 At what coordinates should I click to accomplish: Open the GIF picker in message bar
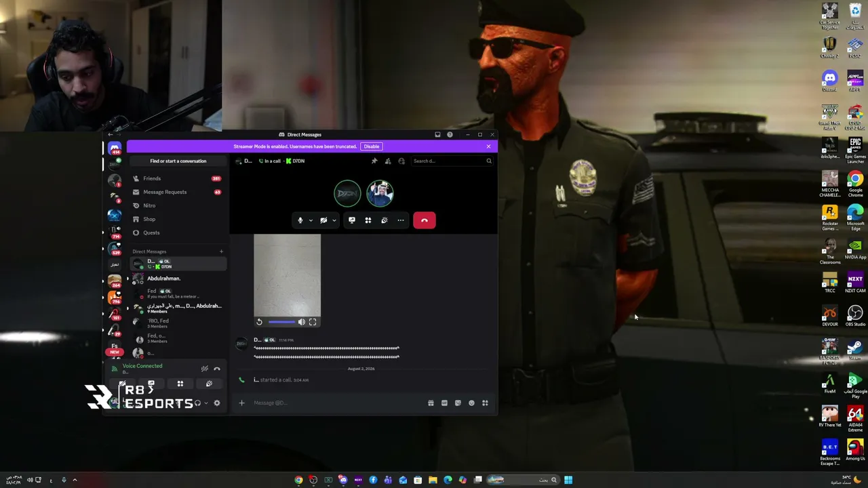pos(444,403)
